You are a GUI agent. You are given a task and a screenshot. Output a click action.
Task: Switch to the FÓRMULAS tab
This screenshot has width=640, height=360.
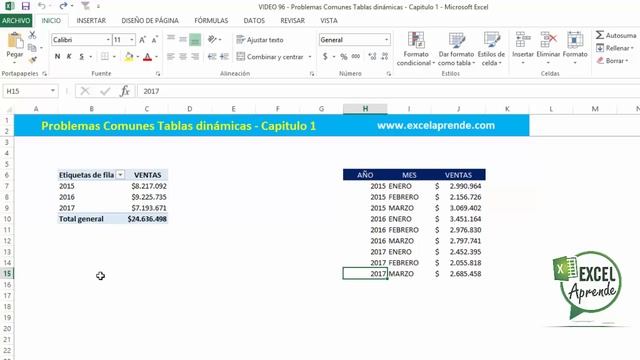tap(211, 20)
